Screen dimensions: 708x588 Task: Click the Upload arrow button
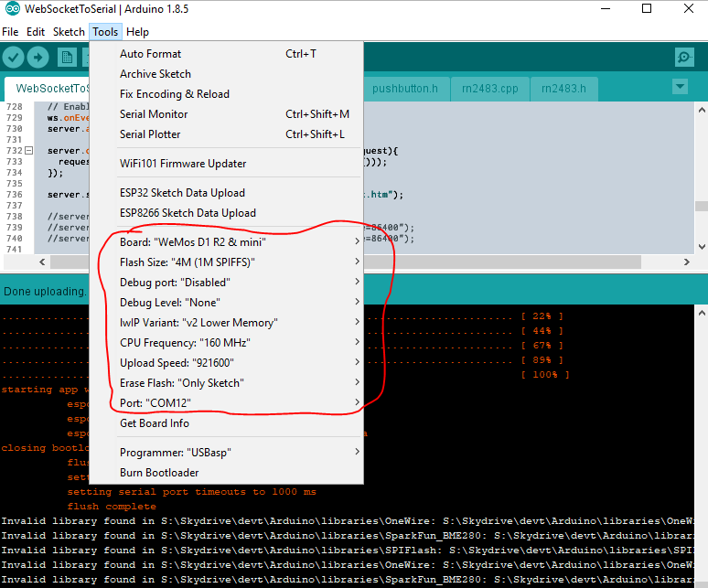pyautogui.click(x=38, y=58)
